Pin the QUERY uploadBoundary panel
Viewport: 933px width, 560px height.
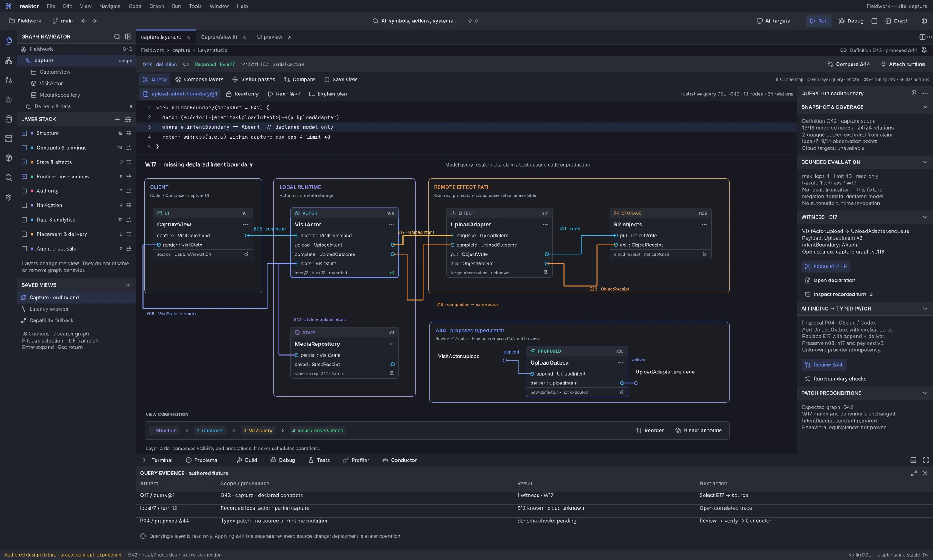[x=914, y=93]
